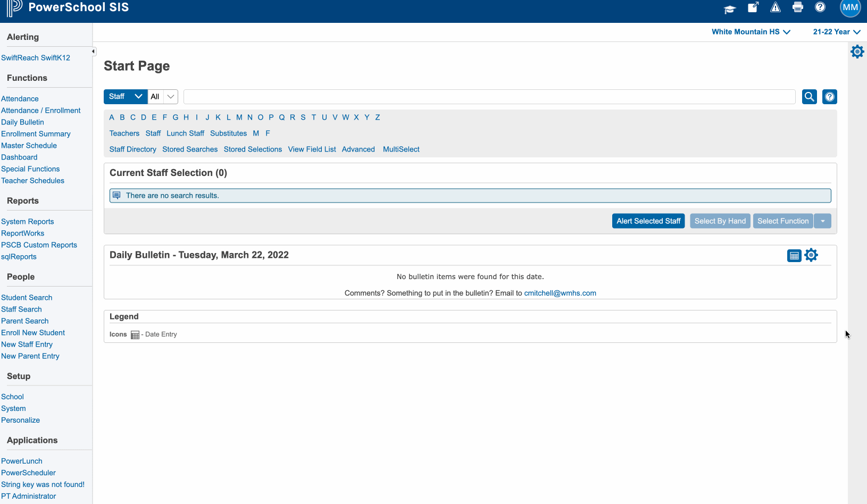Launch PowerScheduler application link

click(28, 473)
